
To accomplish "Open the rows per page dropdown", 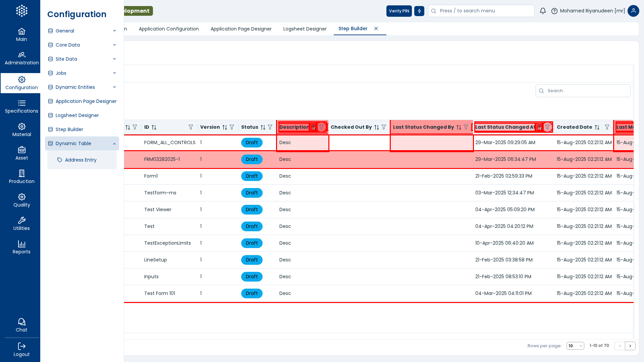I will click(575, 346).
